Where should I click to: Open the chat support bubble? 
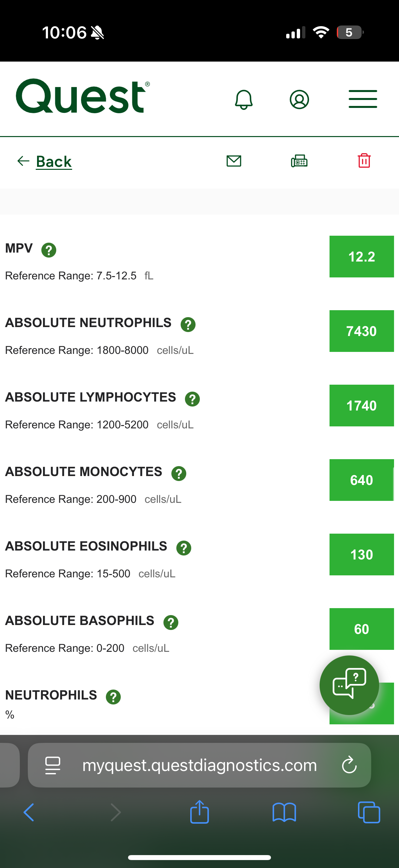pos(349,685)
